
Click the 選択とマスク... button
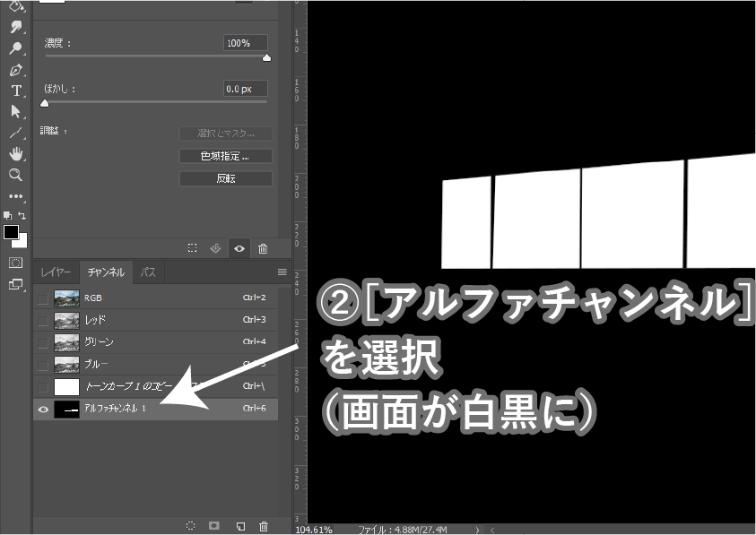click(x=226, y=133)
